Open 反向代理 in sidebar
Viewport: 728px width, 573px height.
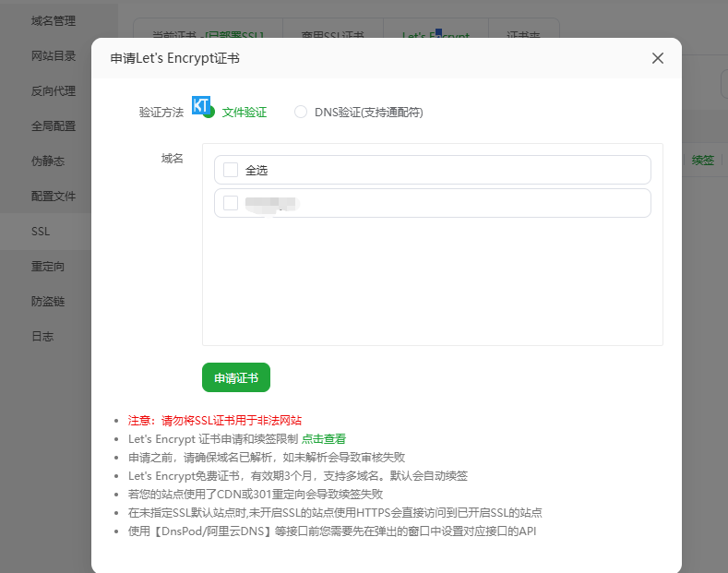click(54, 91)
